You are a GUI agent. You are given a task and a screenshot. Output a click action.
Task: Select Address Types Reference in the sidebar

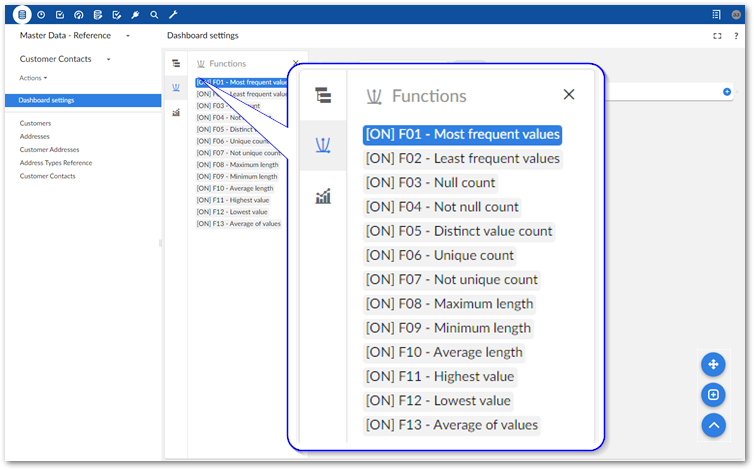pos(56,163)
